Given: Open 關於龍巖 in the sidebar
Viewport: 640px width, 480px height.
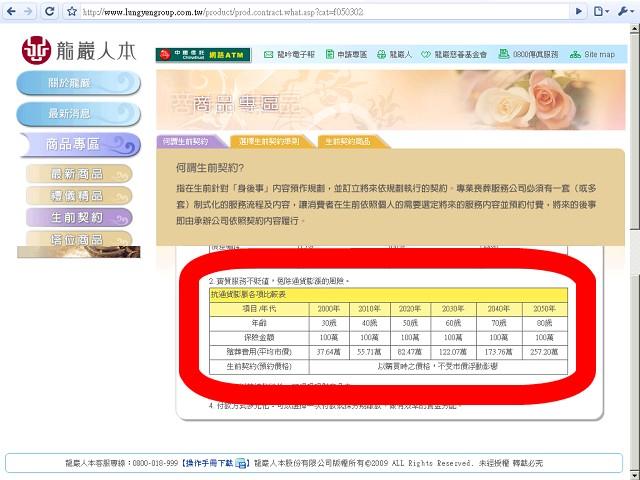Looking at the screenshot, I should 69,84.
